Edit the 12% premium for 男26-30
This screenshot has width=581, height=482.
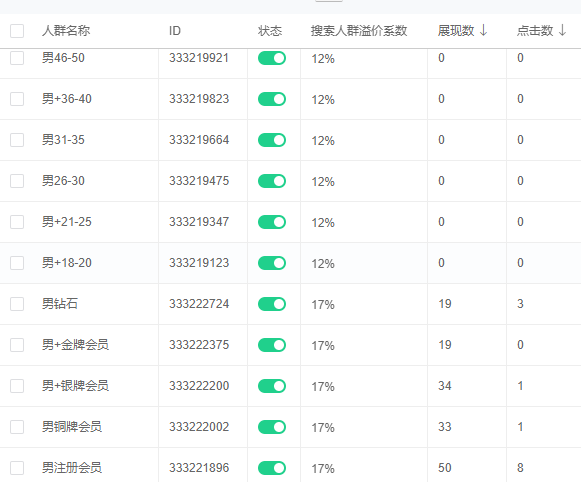tap(323, 182)
